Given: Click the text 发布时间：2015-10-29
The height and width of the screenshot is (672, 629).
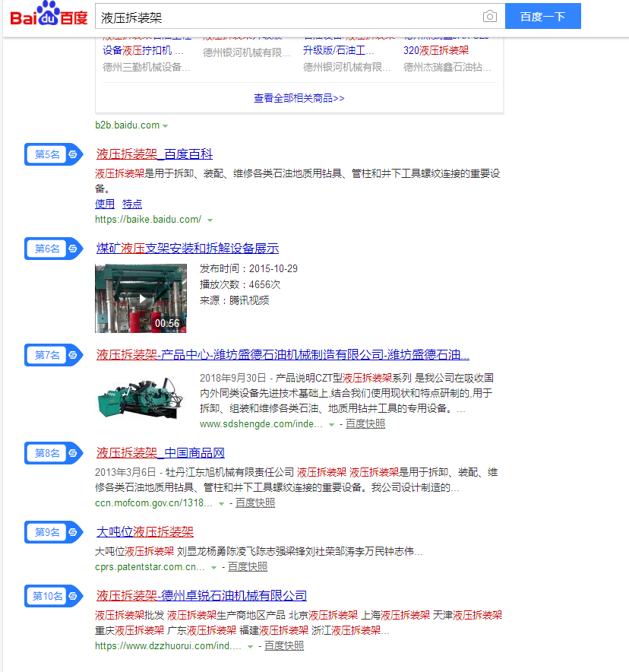Looking at the screenshot, I should coord(248,268).
